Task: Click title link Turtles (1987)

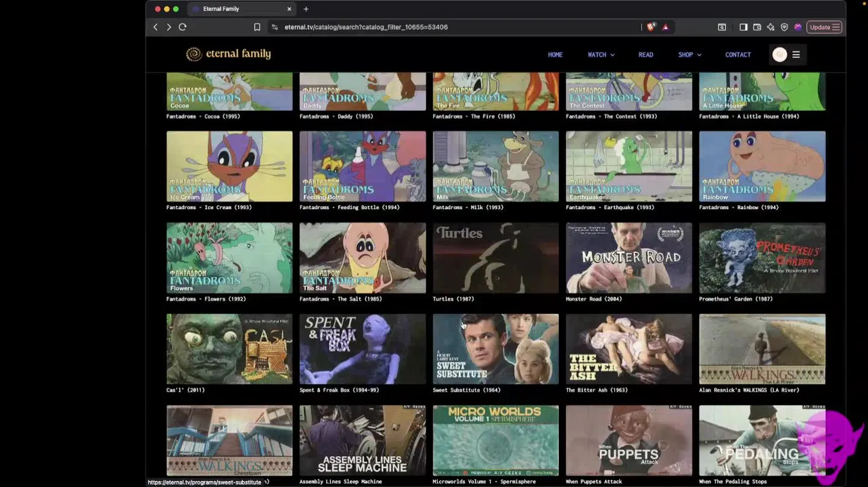Action: coord(453,299)
